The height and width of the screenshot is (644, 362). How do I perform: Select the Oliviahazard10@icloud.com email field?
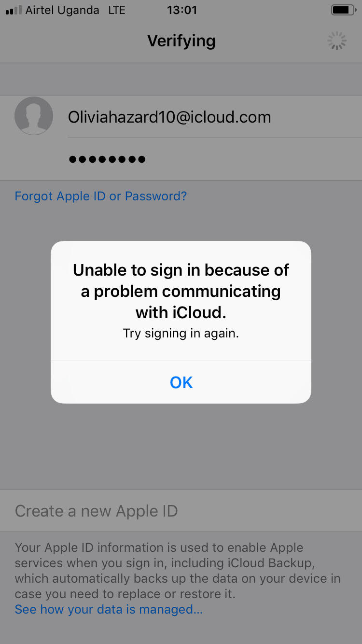[215, 117]
